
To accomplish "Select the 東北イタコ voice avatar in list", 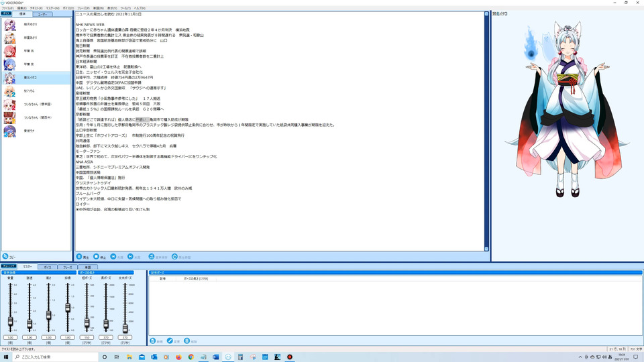I will pos(10,78).
